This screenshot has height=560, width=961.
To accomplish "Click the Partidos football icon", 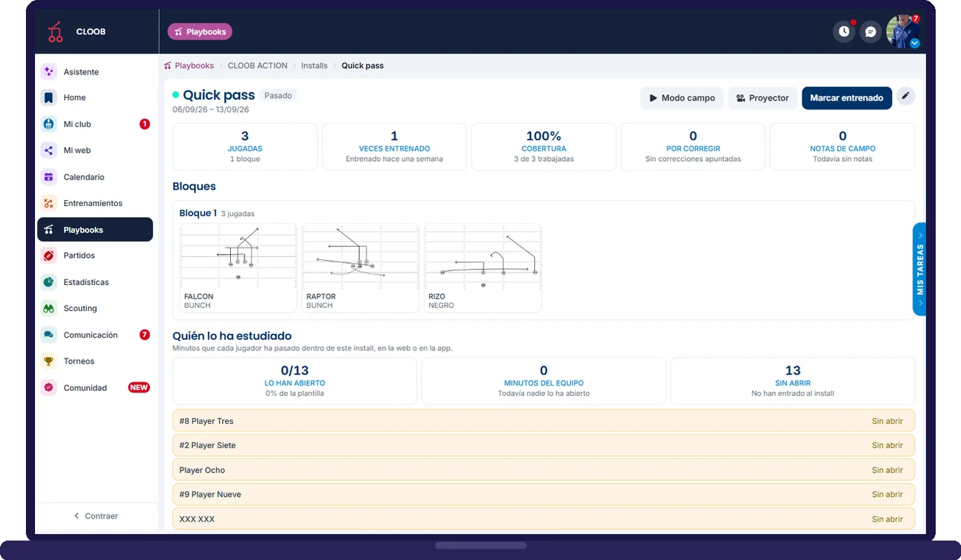I will [x=49, y=255].
